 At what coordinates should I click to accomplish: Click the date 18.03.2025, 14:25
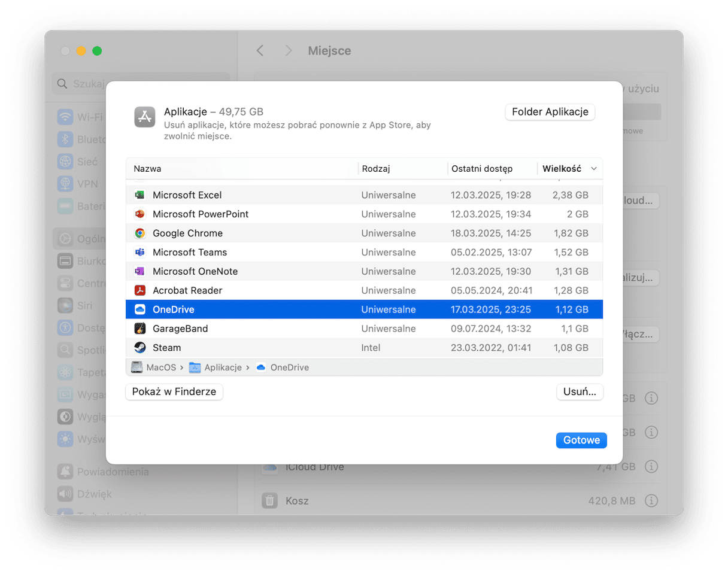click(491, 233)
